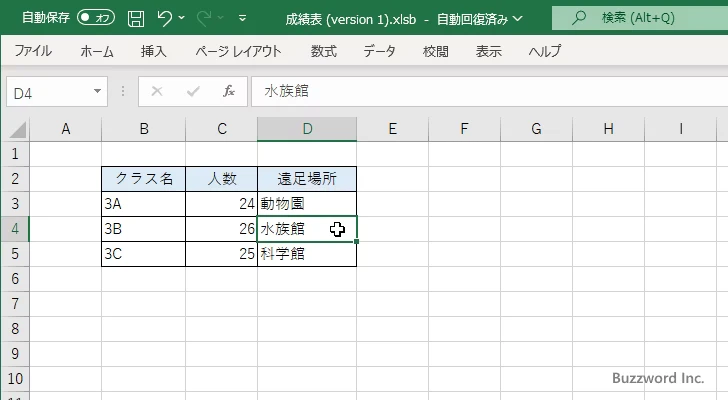The width and height of the screenshot is (728, 400).
Task: Click the formula bar resize dots handle
Action: [123, 91]
